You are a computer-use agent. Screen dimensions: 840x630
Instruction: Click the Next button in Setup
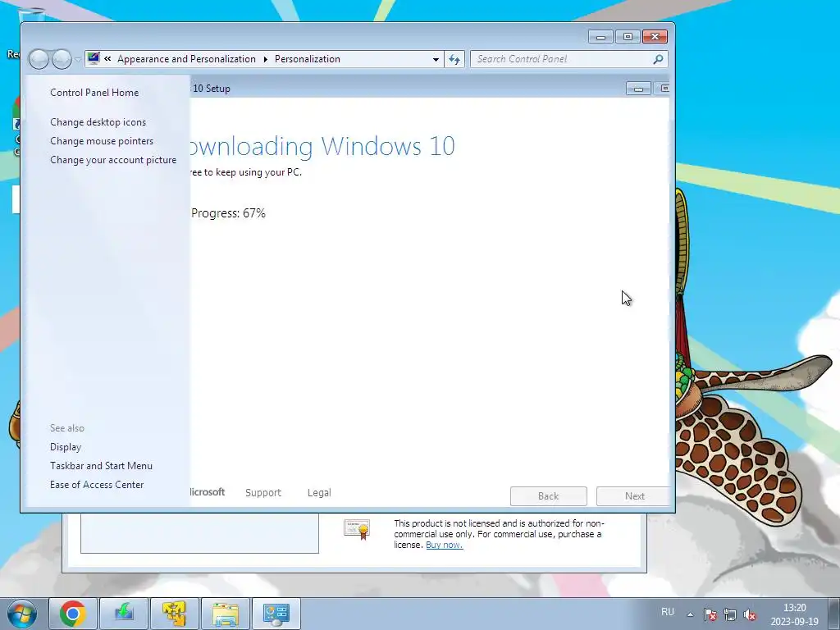click(x=634, y=496)
